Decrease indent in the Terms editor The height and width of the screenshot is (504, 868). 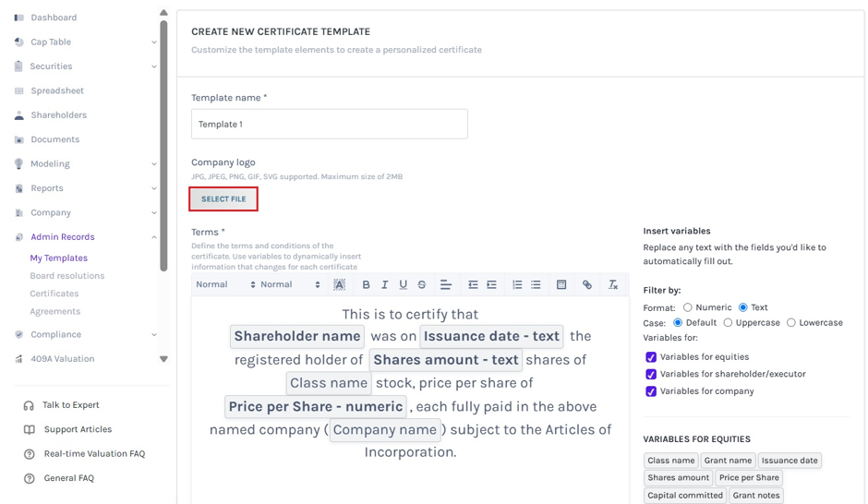(473, 284)
